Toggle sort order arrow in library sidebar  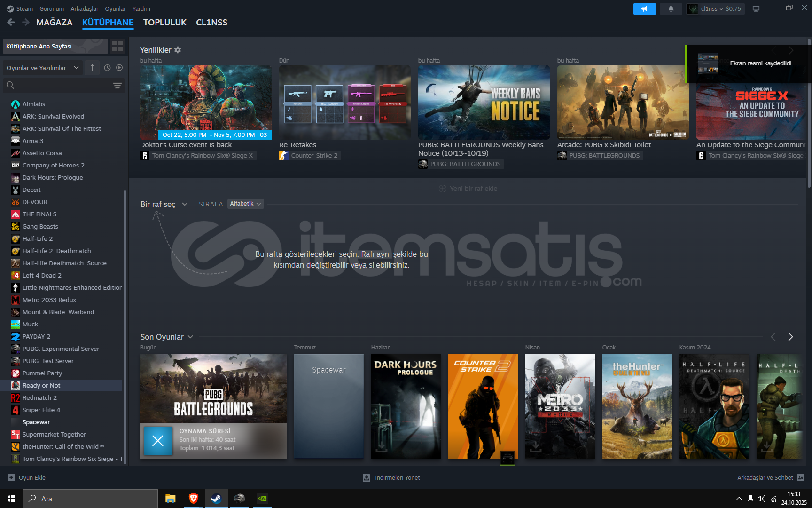(92, 68)
